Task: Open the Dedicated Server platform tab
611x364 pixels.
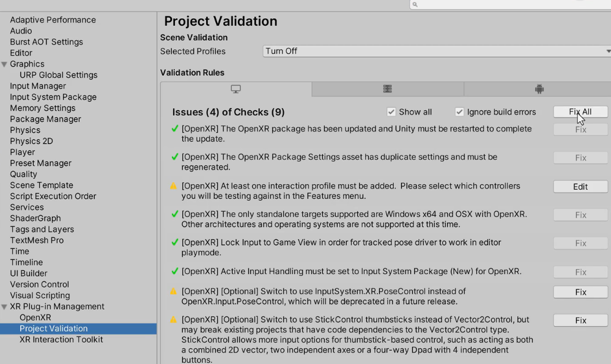Action: point(387,89)
